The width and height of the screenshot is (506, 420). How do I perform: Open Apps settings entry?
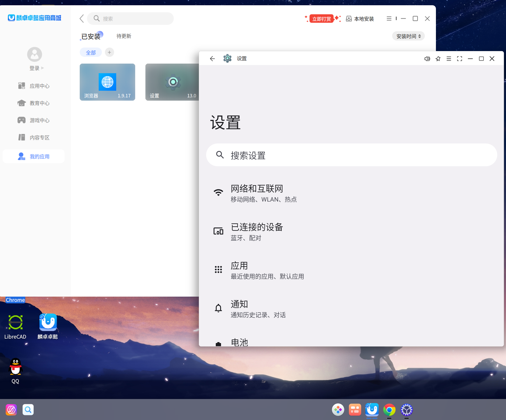pos(352,270)
